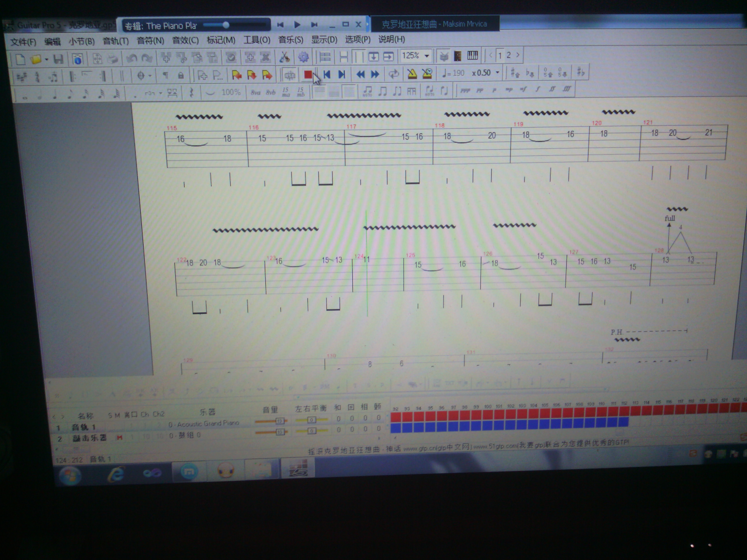Create a new file with the blank page icon
747x560 pixels.
pyautogui.click(x=20, y=59)
